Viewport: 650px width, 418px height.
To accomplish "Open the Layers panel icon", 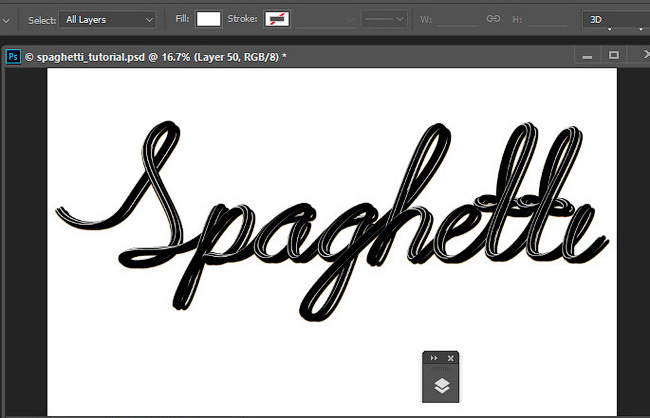I will [x=441, y=386].
